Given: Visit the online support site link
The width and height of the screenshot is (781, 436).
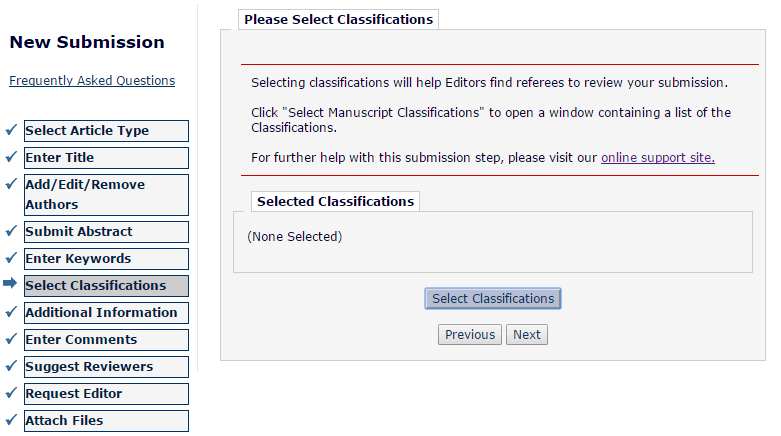Looking at the screenshot, I should coord(657,158).
